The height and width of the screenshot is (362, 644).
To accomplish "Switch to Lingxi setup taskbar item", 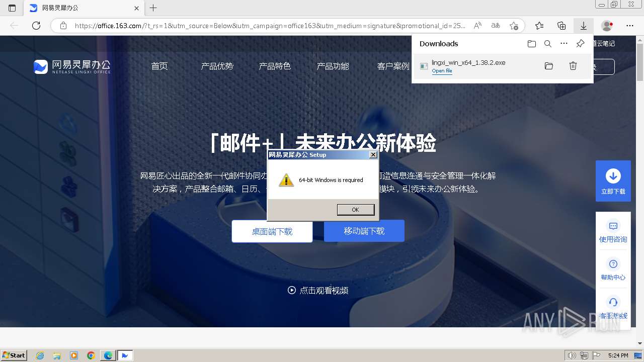I will [x=125, y=355].
